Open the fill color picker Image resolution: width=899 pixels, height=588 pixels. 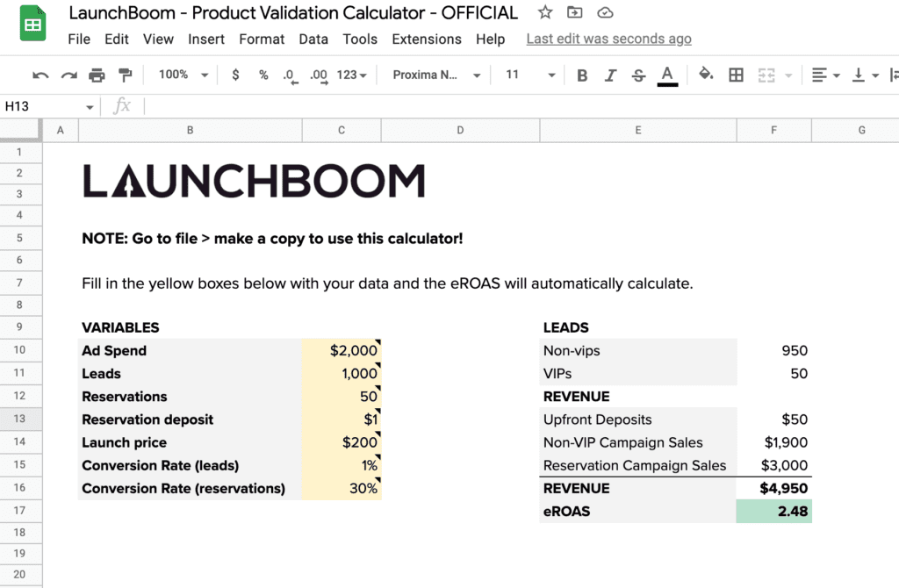(706, 75)
